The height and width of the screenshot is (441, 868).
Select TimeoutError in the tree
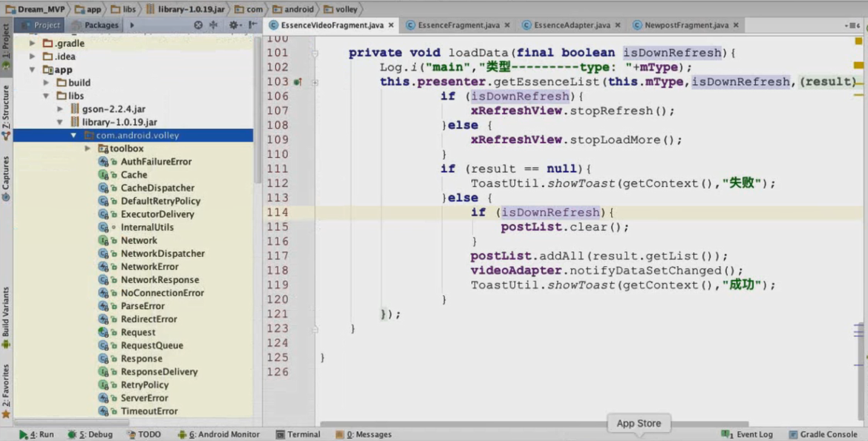pos(149,411)
